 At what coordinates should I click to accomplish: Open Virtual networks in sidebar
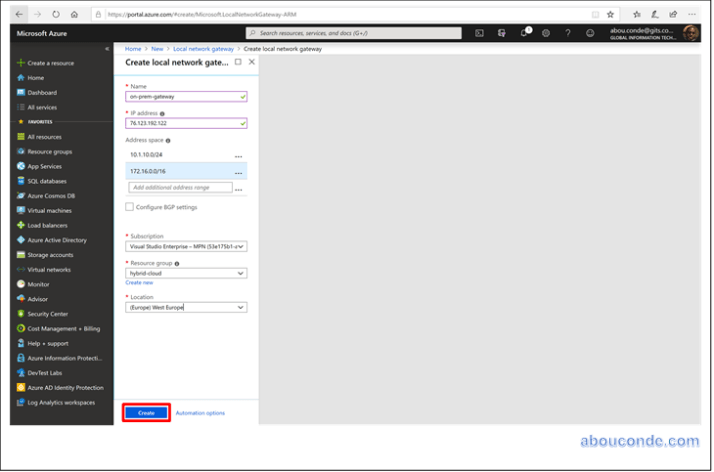(49, 269)
